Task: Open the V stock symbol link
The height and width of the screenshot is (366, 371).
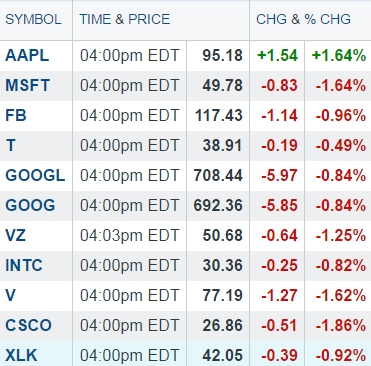Action: click(x=11, y=295)
